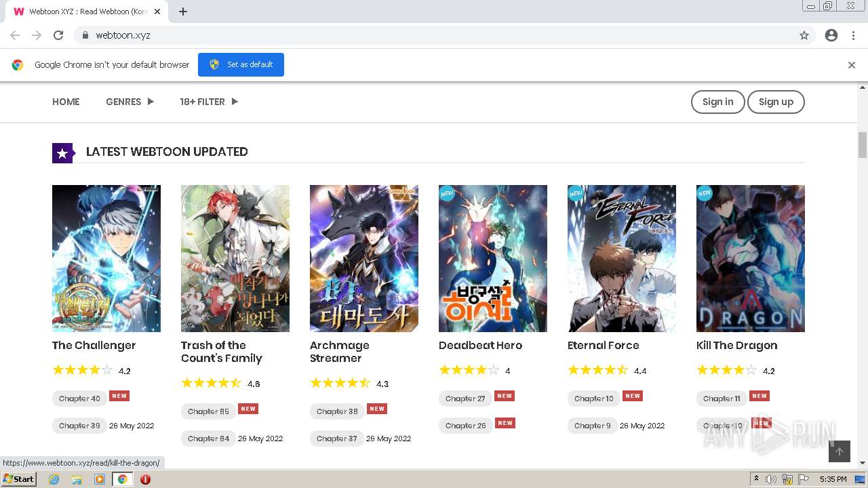Open Archmage Streamer Chapter 37
The width and height of the screenshot is (868, 488).
tap(337, 439)
